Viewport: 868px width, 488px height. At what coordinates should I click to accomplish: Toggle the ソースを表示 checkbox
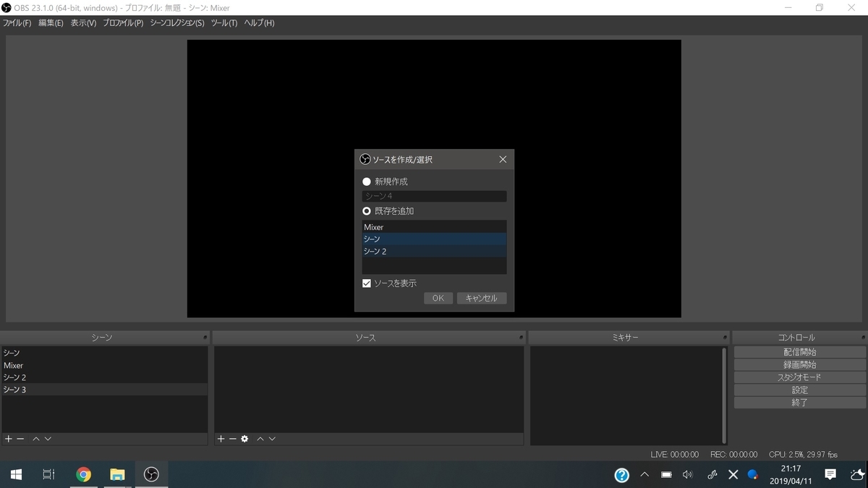pyautogui.click(x=367, y=283)
